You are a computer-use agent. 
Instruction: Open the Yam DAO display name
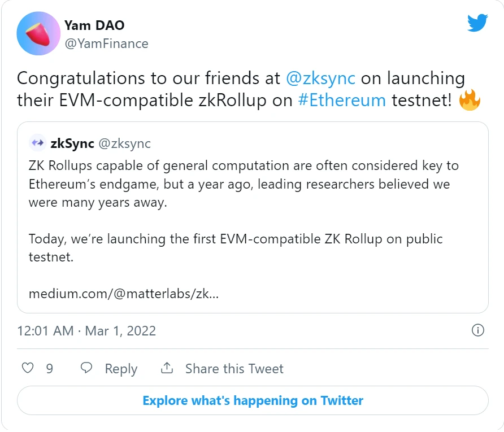pos(94,25)
